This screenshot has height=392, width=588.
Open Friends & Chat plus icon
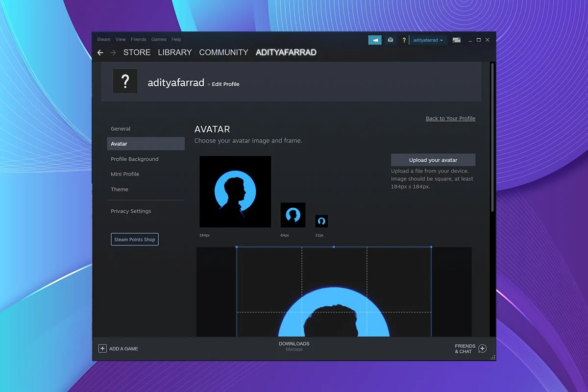point(482,348)
